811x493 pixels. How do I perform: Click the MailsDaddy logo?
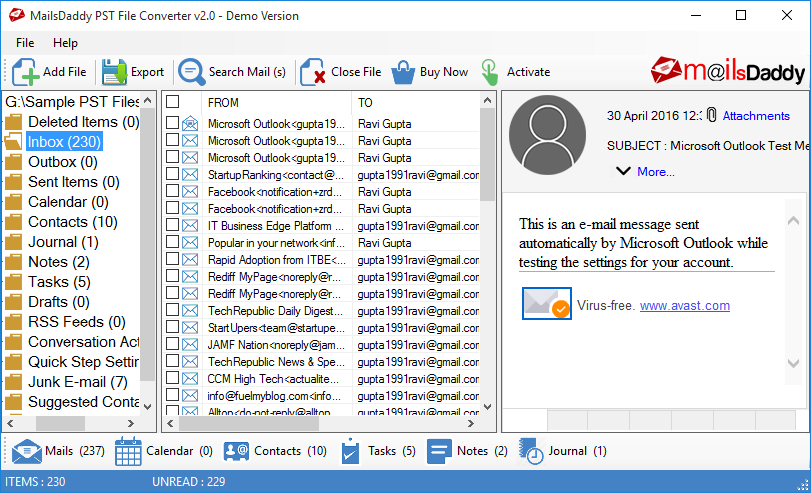728,71
